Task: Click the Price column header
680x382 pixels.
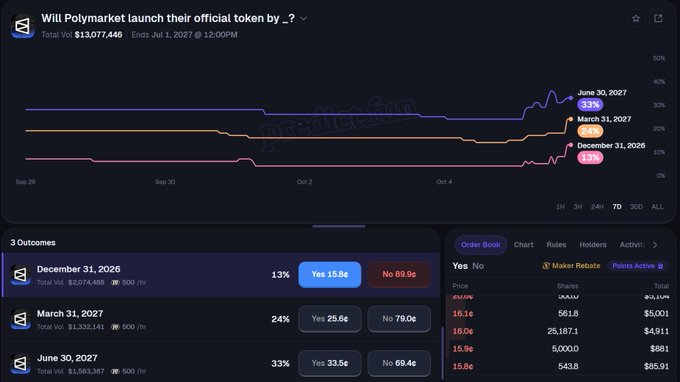Action: pyautogui.click(x=460, y=286)
